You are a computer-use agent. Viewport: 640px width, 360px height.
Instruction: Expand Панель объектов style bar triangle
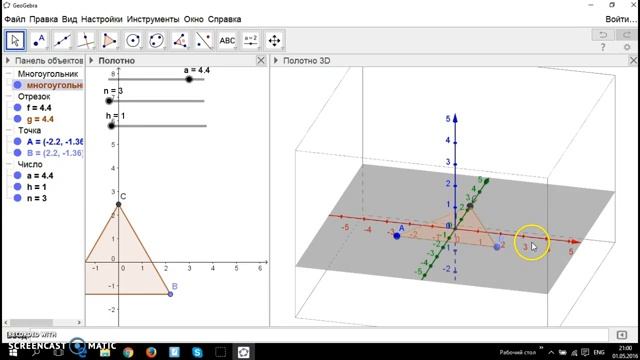pos(8,60)
